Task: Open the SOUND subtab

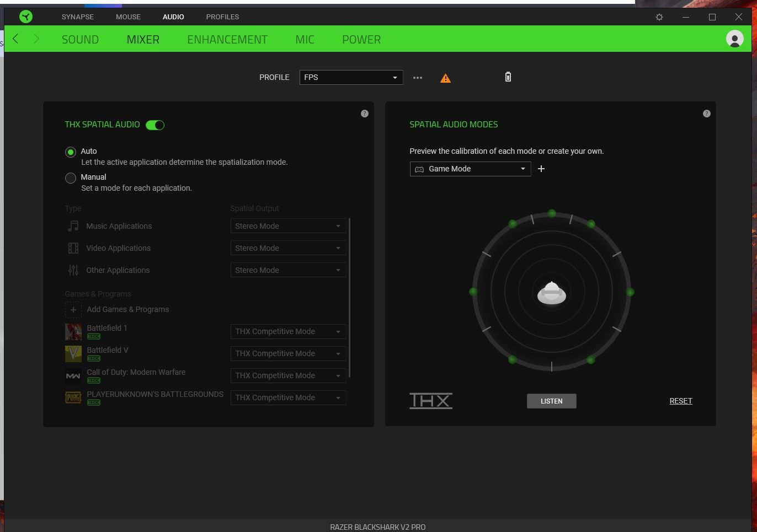Action: 80,40
